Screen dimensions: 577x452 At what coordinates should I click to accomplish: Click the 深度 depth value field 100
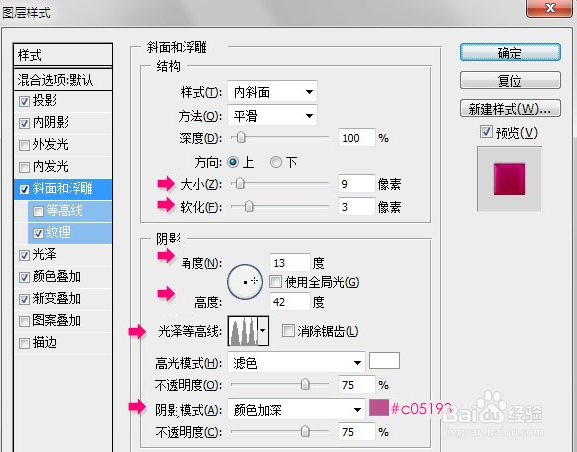click(357, 138)
